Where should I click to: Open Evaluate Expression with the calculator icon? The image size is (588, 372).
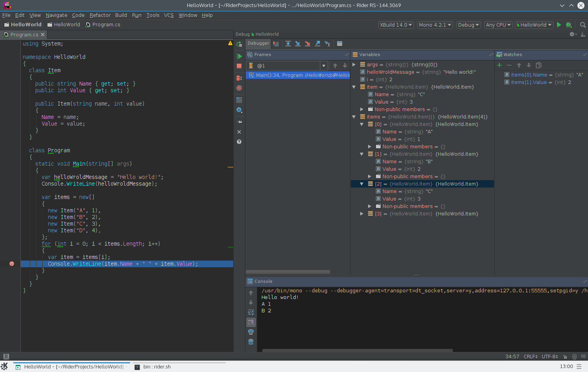[339, 44]
